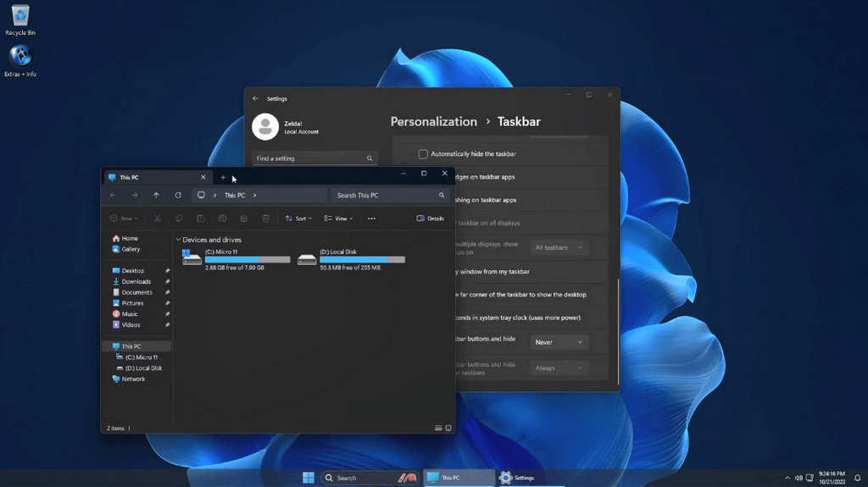Select the (C:) Micro 11 drive tile
The image size is (868, 487).
point(236,259)
